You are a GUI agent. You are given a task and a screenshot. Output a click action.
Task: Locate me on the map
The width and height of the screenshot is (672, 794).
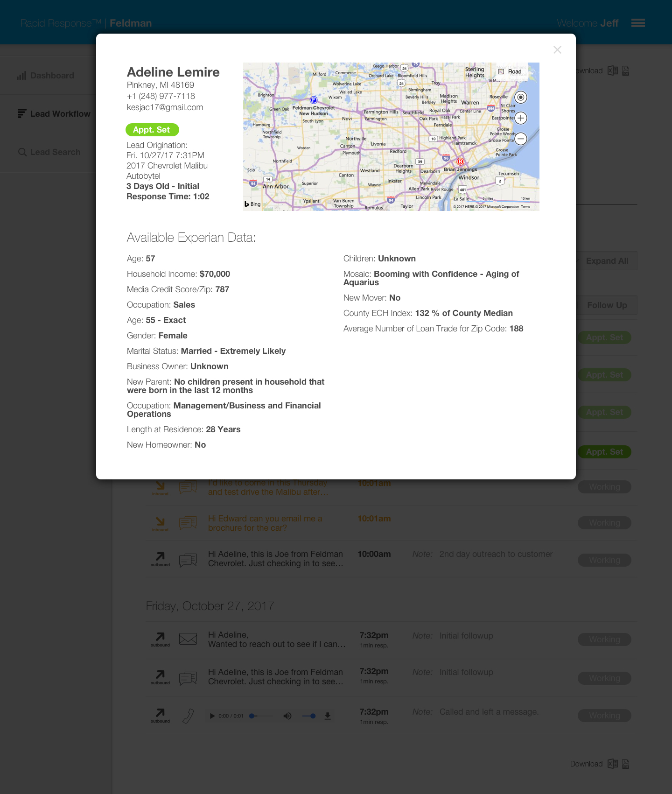click(521, 97)
